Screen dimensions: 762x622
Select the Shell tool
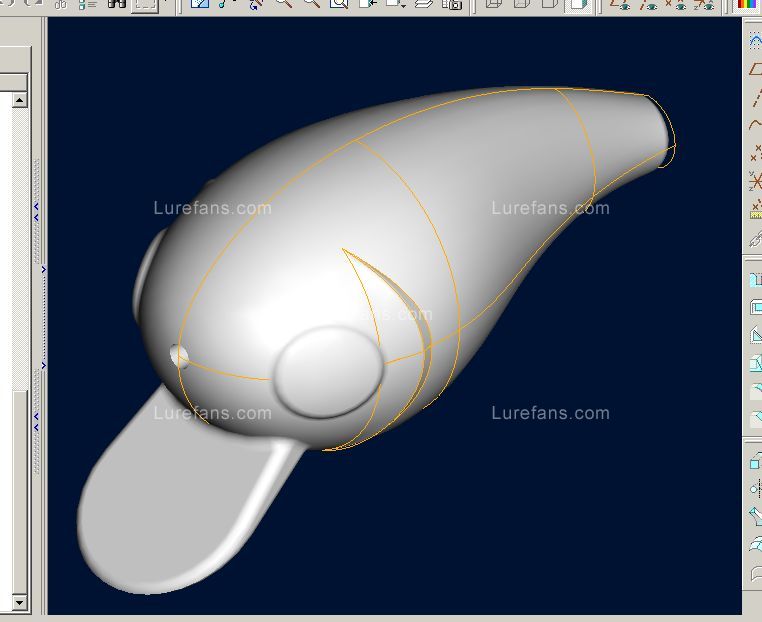(x=756, y=307)
